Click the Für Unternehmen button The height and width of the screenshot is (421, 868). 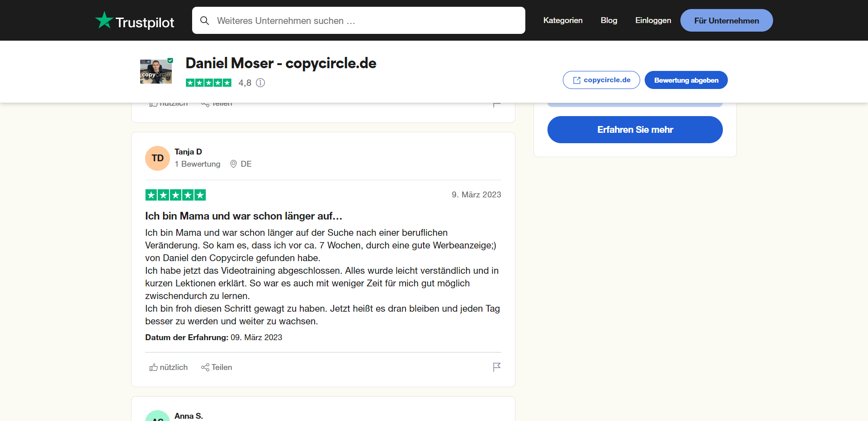[x=726, y=20]
